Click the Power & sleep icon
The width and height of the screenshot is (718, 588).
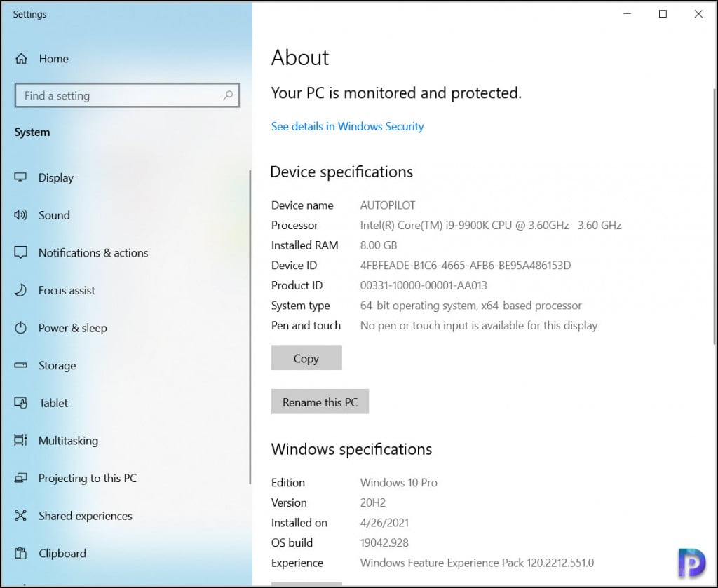[20, 327]
